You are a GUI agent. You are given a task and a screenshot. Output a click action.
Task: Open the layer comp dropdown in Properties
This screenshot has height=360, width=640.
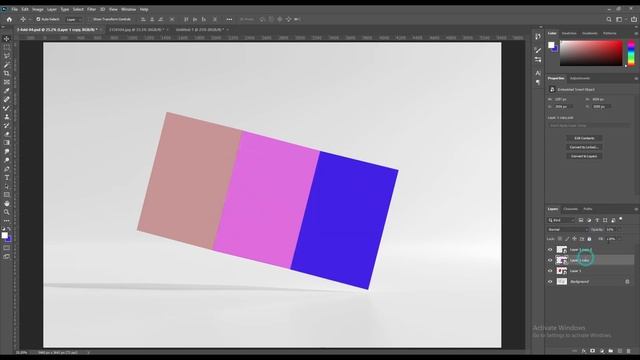pyautogui.click(x=588, y=125)
